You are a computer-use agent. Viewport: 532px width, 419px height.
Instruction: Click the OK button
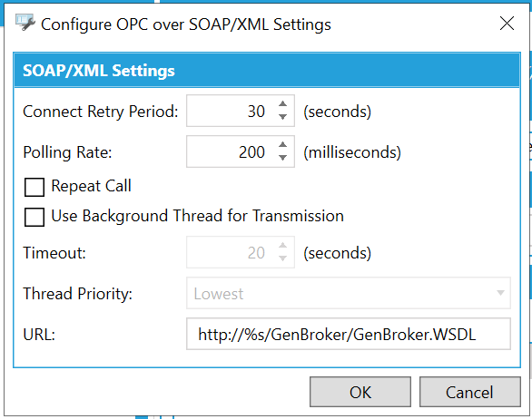(360, 392)
